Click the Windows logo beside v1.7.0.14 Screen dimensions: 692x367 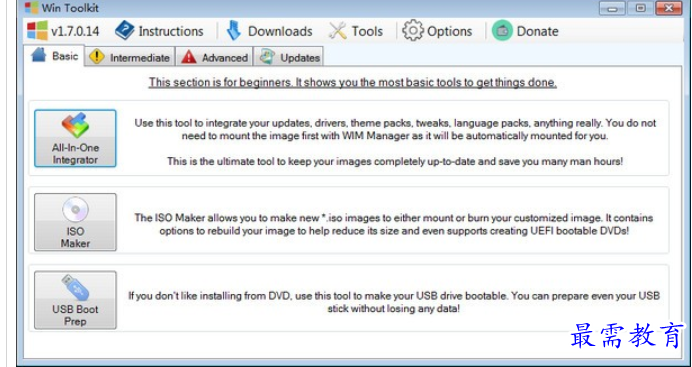coord(37,31)
